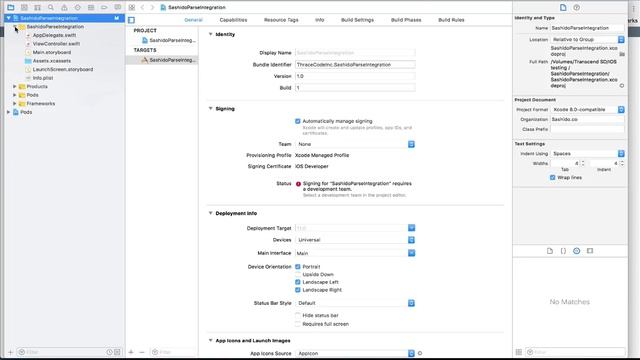Open the App Icons Source dropdown

tap(355, 353)
